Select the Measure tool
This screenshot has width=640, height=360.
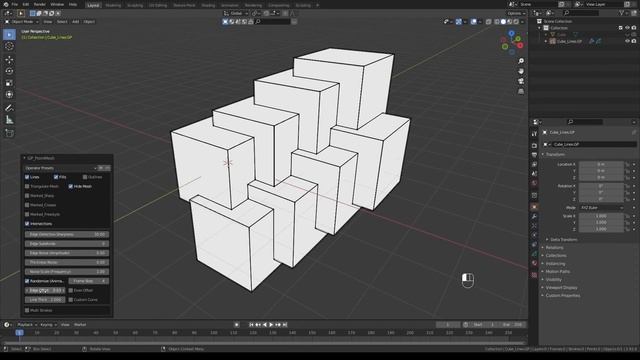[9, 120]
